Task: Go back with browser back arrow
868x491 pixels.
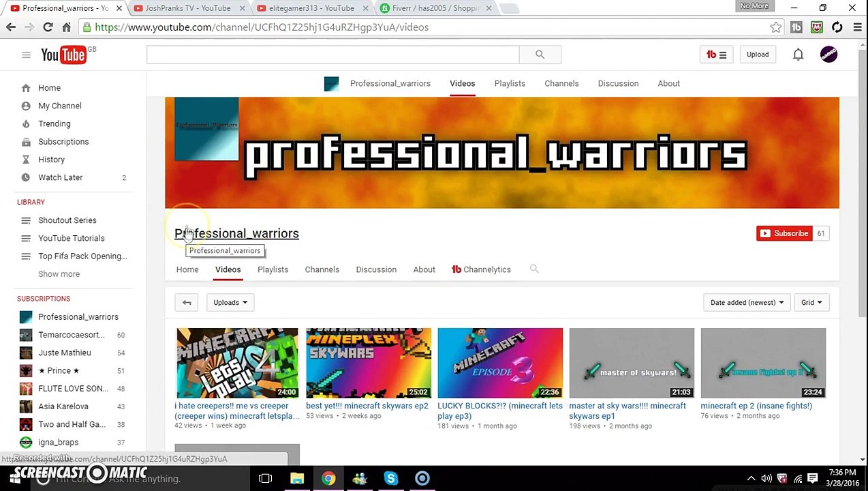Action: [11, 27]
